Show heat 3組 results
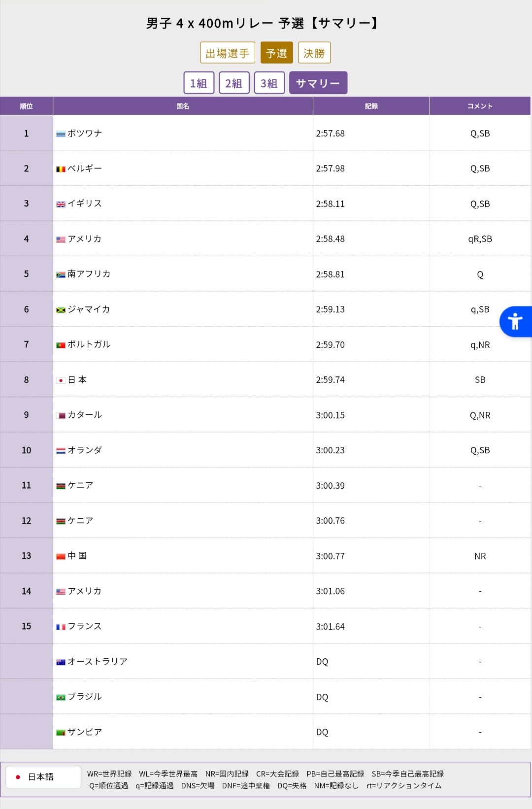The width and height of the screenshot is (532, 809). pos(269,83)
